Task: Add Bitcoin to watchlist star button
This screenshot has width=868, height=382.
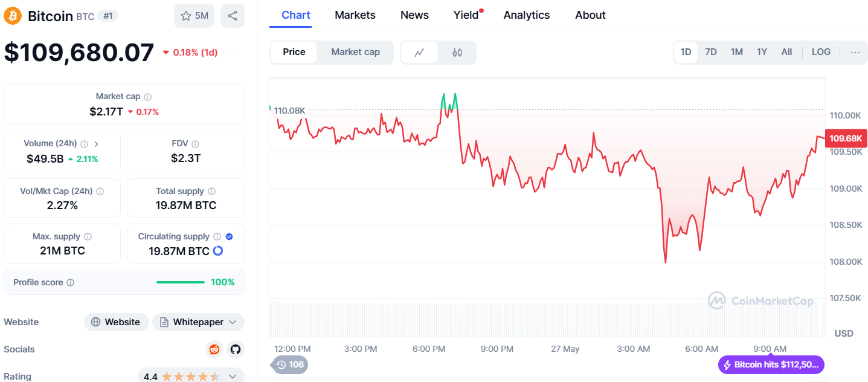Action: pos(194,16)
